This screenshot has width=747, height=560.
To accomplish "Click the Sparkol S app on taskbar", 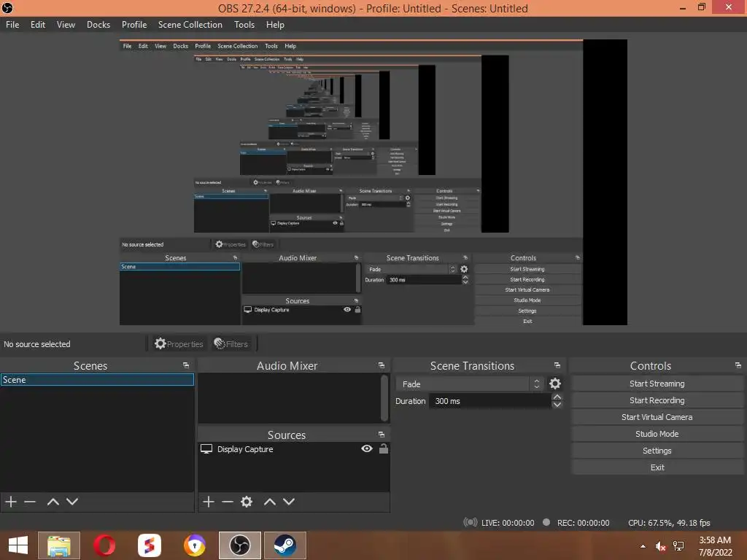I will (x=149, y=545).
